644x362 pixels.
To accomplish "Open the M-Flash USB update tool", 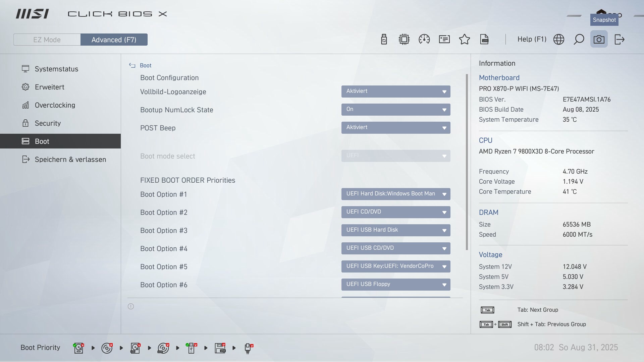I will tap(384, 39).
